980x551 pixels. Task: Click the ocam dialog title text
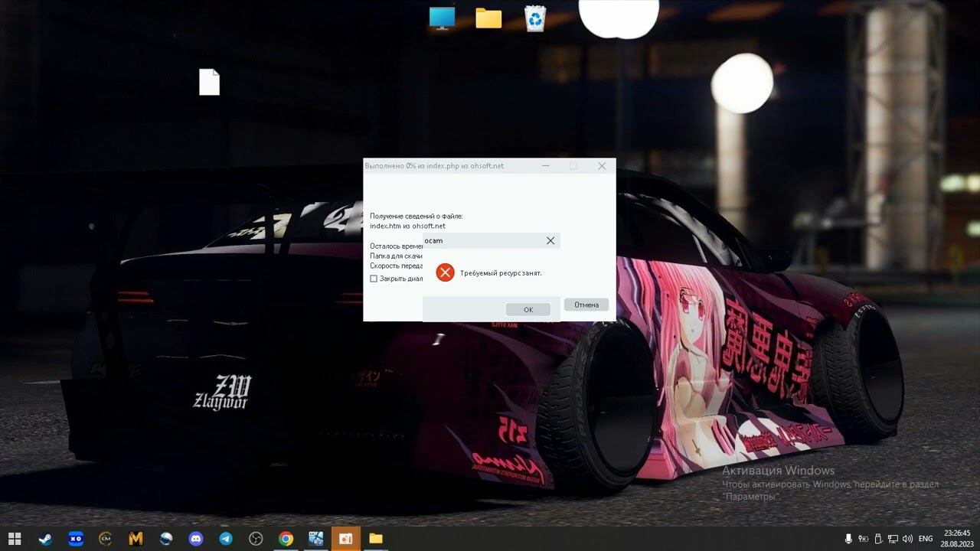[x=433, y=241]
